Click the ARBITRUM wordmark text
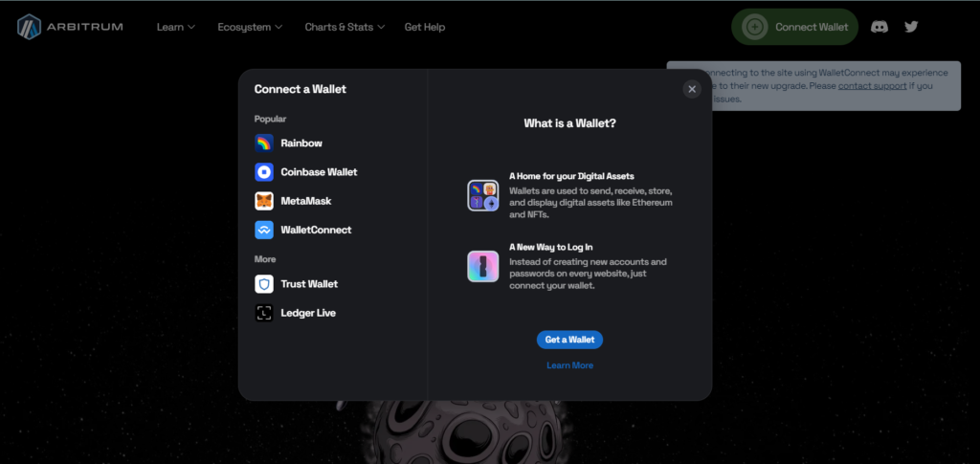The image size is (980, 464). click(85, 27)
